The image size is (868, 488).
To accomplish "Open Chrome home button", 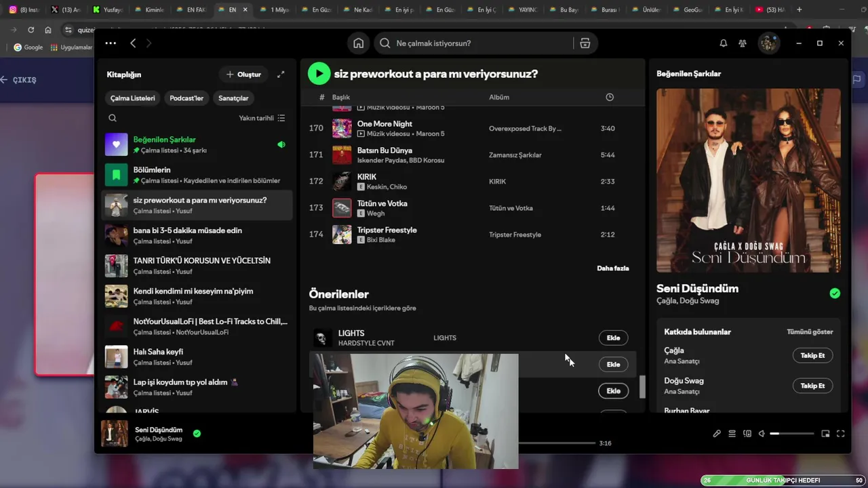I will tap(47, 30).
